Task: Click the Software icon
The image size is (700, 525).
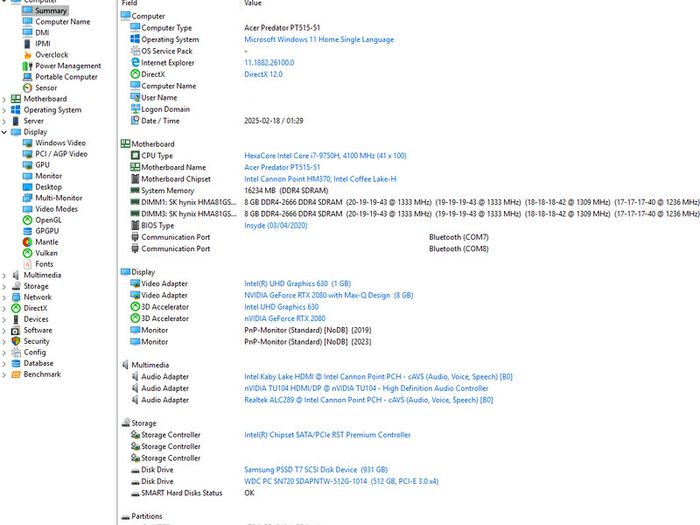Action: tap(16, 330)
